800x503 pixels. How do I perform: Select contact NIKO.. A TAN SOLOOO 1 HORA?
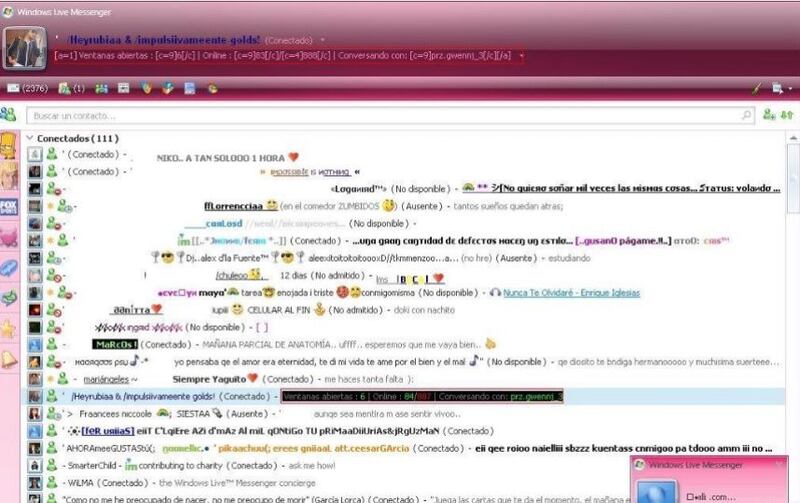click(406, 155)
